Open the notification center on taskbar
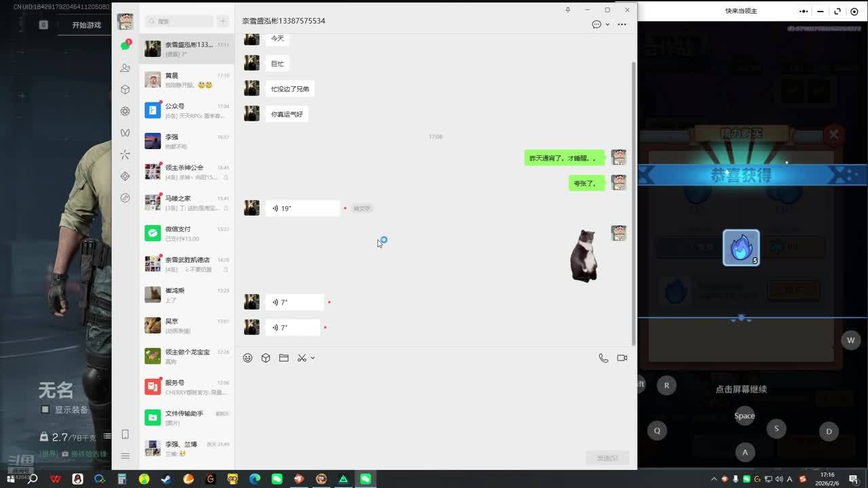This screenshot has height=488, width=868. tap(853, 479)
